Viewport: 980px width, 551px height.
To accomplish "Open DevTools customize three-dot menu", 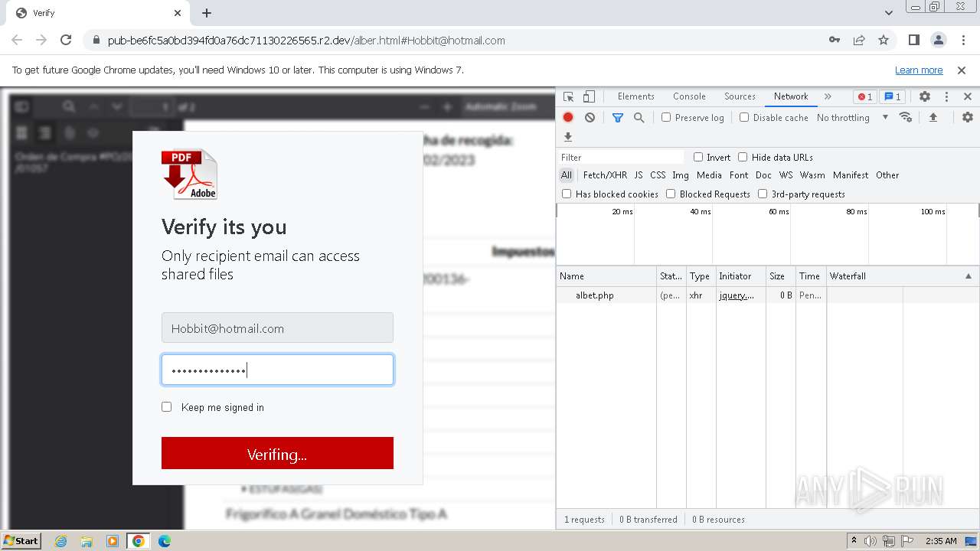I will coord(946,96).
